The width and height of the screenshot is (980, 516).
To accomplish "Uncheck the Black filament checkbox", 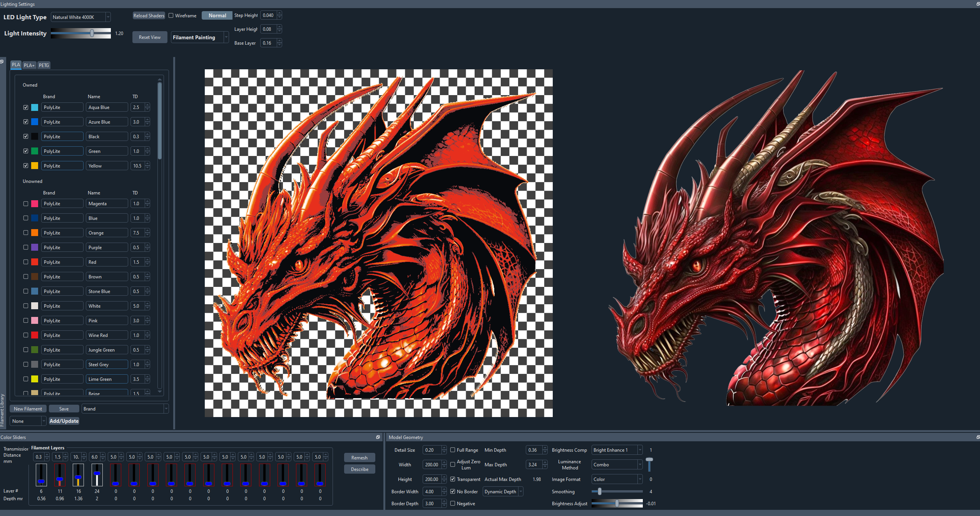I will (26, 137).
